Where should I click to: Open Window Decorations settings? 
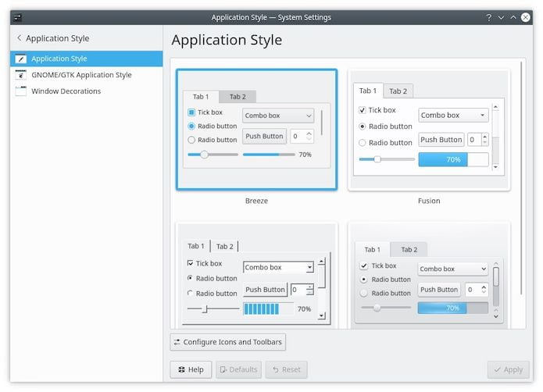tap(87, 91)
